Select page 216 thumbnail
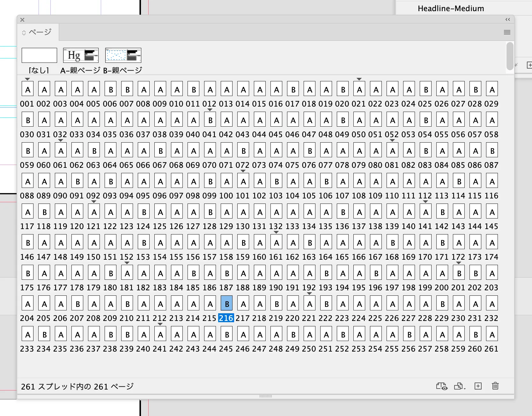Image resolution: width=532 pixels, height=416 pixels. click(227, 303)
